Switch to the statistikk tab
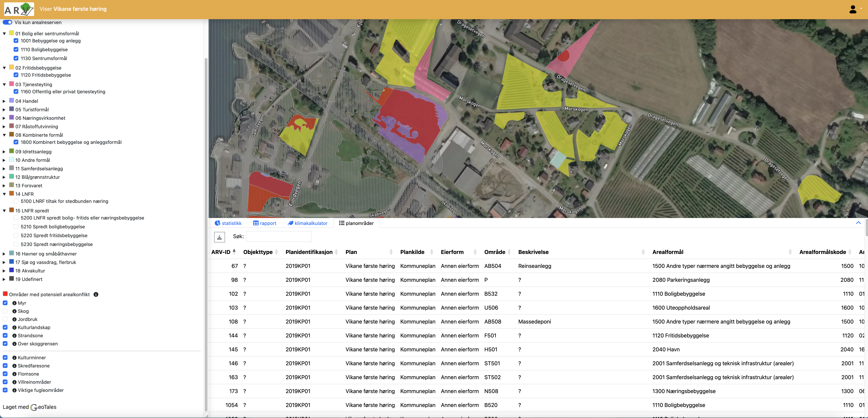This screenshot has width=868, height=418. (x=228, y=223)
